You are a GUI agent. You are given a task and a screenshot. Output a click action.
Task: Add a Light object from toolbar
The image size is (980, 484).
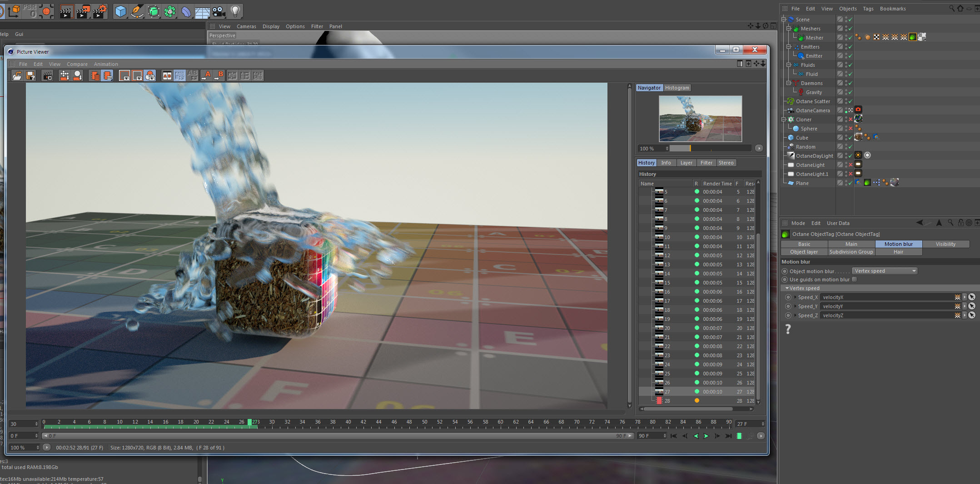235,11
